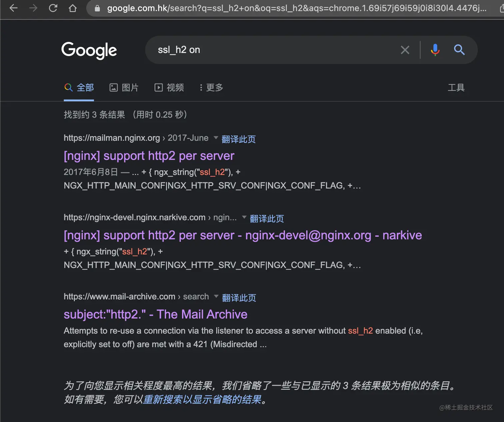
Task: Reload the current page
Action: coord(53,8)
